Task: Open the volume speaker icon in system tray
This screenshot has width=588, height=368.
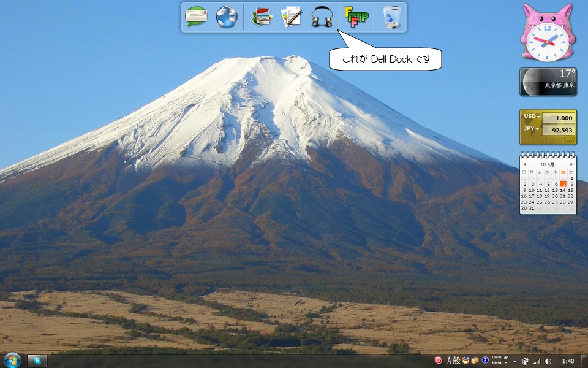Action: tap(548, 361)
